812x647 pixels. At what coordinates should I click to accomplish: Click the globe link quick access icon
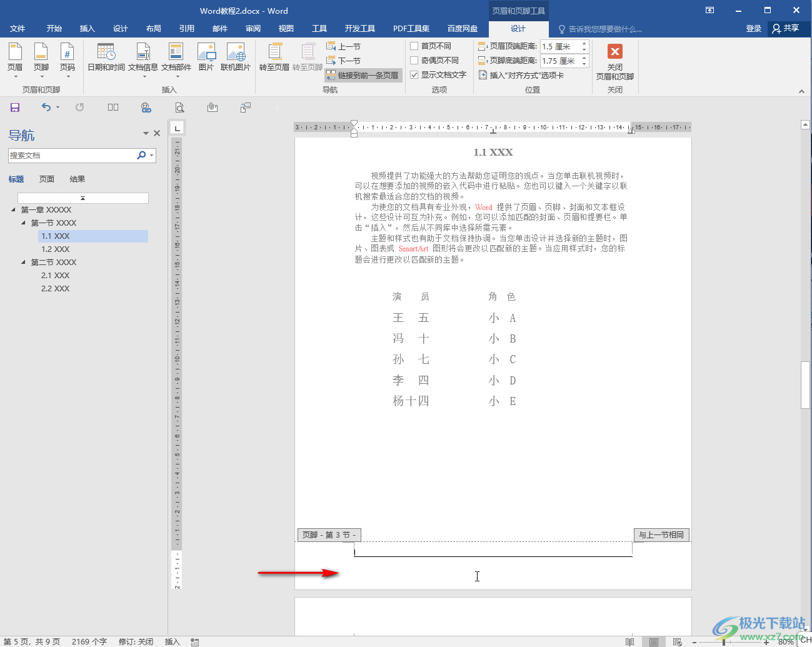pyautogui.click(x=146, y=108)
